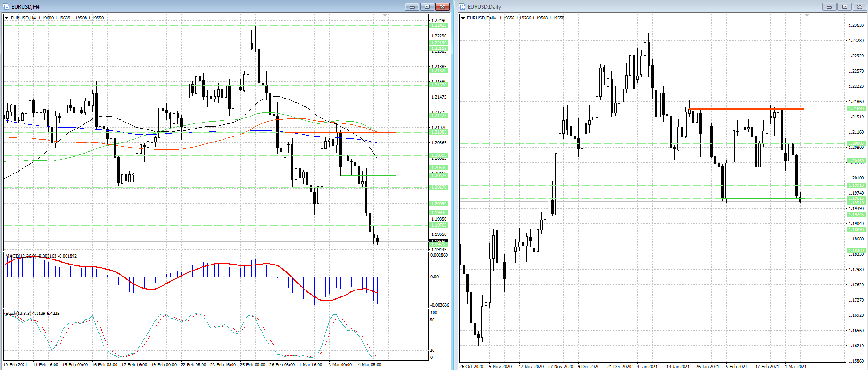Click the 1.22570 price label on Daily axis
Image resolution: width=868 pixels, height=370 pixels.
pyautogui.click(x=856, y=71)
